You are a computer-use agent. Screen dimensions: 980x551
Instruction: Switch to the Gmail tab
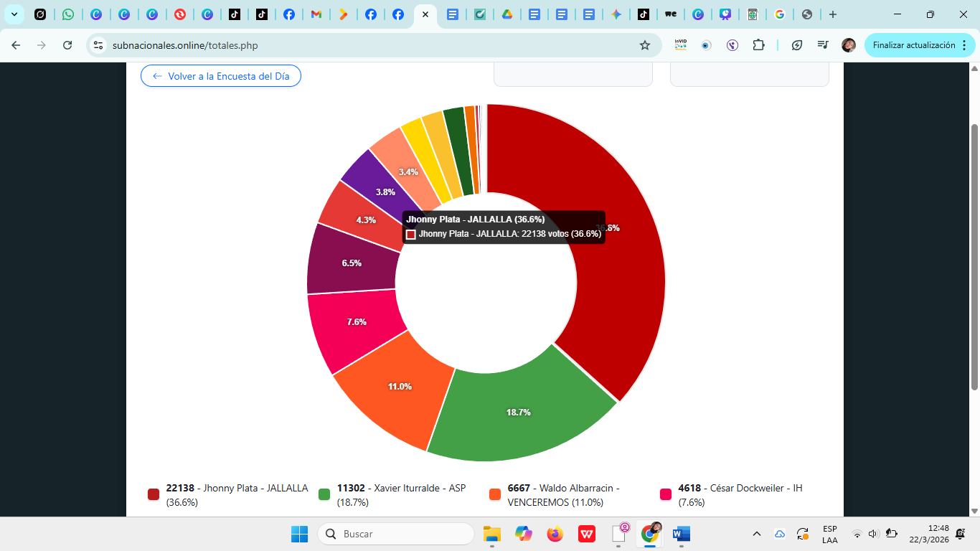point(316,14)
